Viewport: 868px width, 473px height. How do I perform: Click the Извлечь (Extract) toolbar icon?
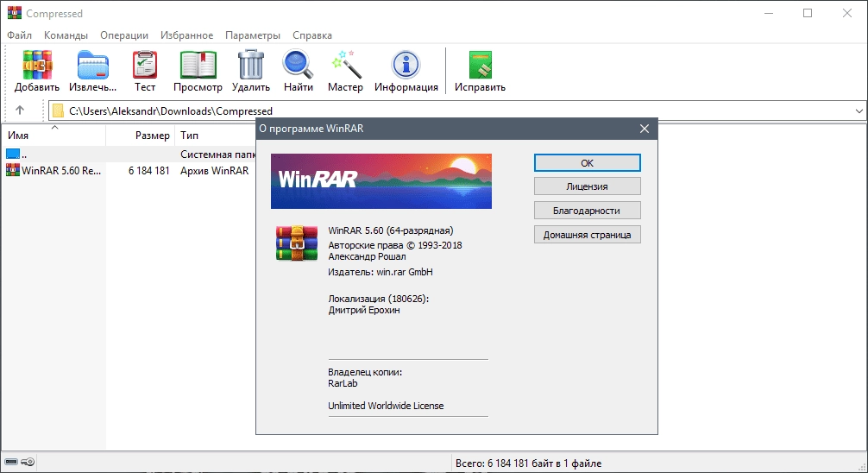pyautogui.click(x=92, y=66)
